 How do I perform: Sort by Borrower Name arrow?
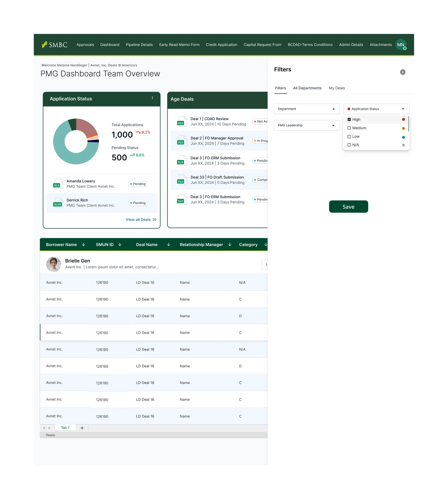tap(83, 245)
